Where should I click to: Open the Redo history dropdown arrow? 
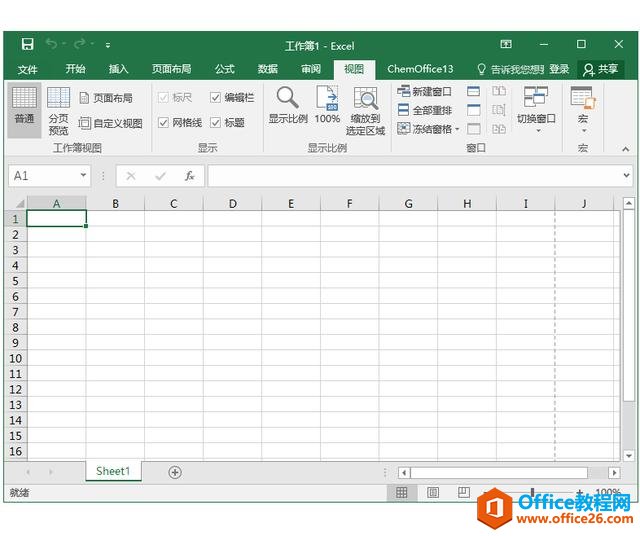pyautogui.click(x=93, y=43)
